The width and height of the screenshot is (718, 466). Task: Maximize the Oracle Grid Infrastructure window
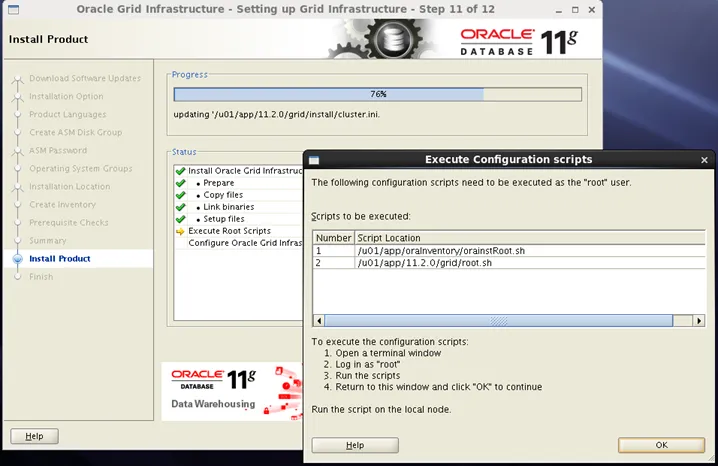pos(575,10)
